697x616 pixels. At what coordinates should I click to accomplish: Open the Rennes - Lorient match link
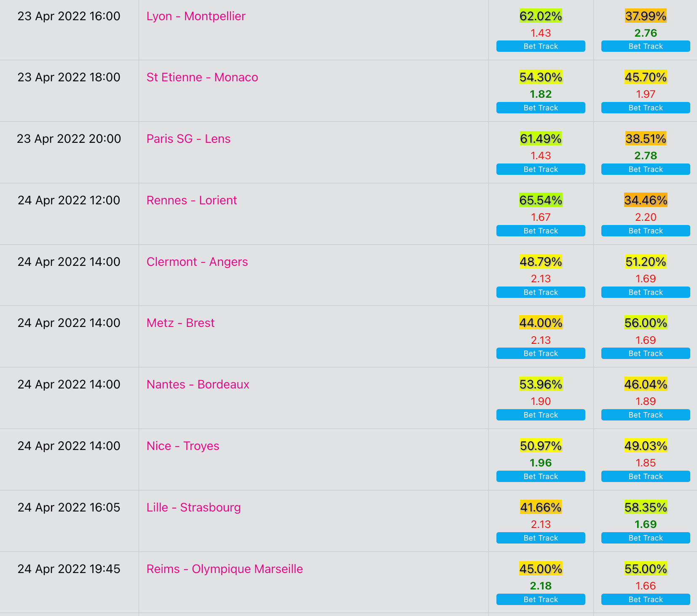click(x=192, y=200)
